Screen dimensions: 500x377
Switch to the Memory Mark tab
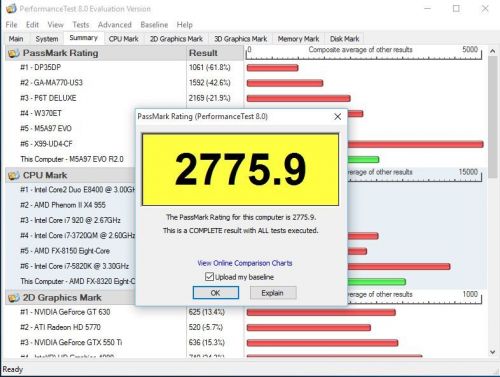298,39
